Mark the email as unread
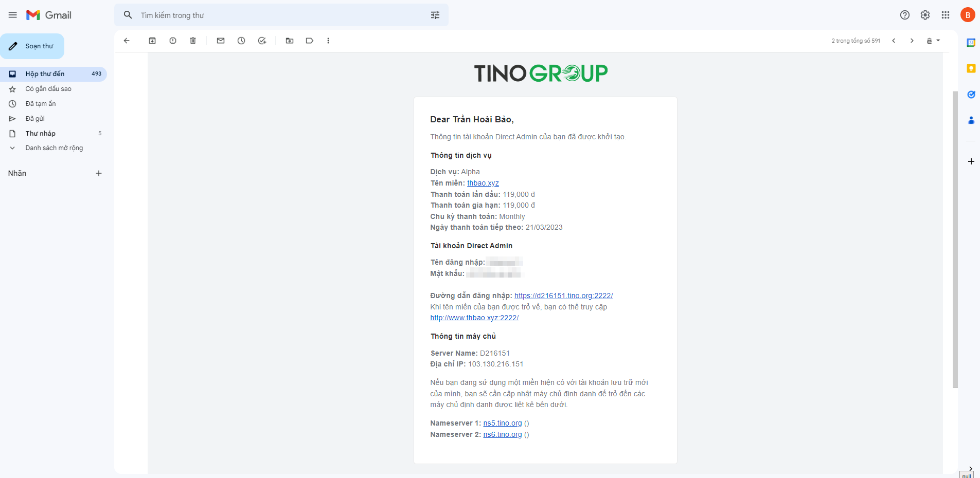Image resolution: width=980 pixels, height=478 pixels. click(221, 41)
